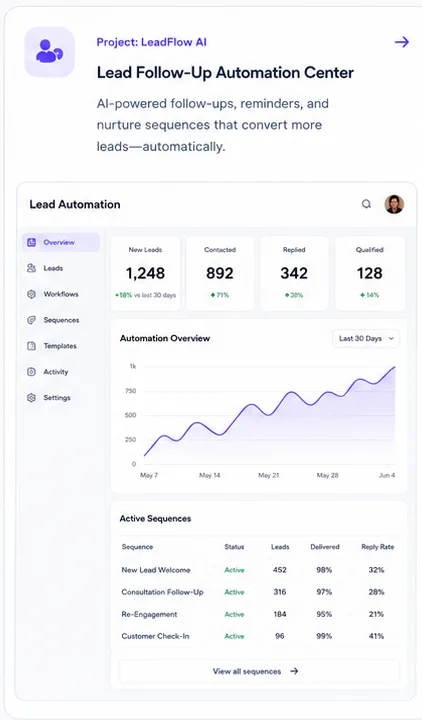The height and width of the screenshot is (720, 422).
Task: Click Active status of Re-Engagement
Action: 234,614
